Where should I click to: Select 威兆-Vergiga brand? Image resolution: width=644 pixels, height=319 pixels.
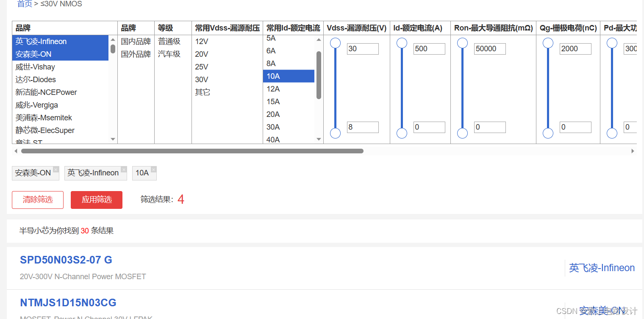(x=60, y=105)
